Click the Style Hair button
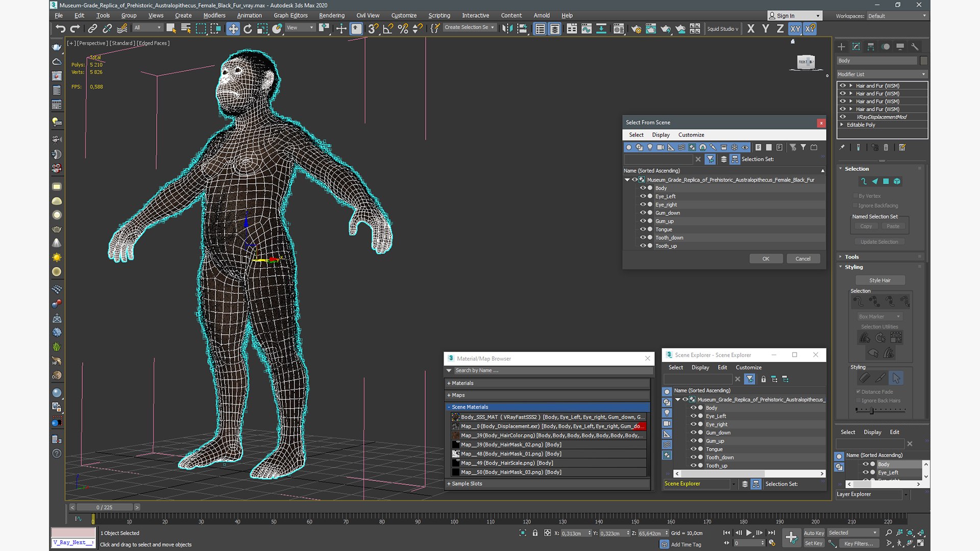 pos(880,280)
